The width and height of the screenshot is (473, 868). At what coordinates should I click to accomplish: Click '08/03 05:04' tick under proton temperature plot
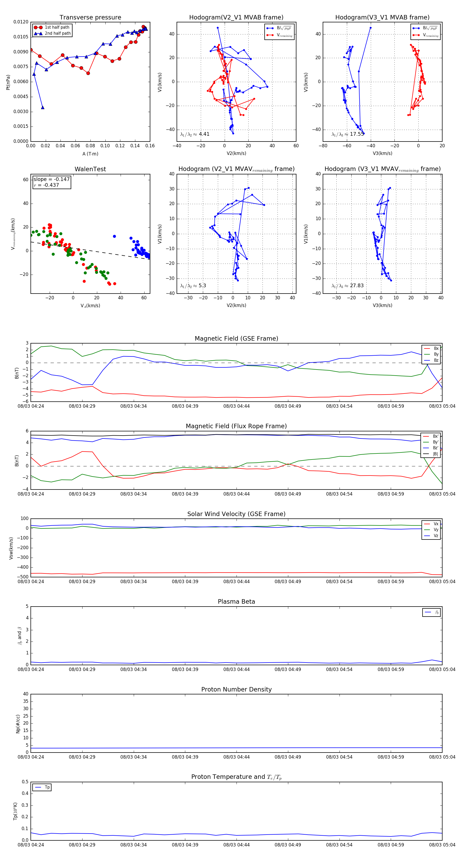(442, 845)
